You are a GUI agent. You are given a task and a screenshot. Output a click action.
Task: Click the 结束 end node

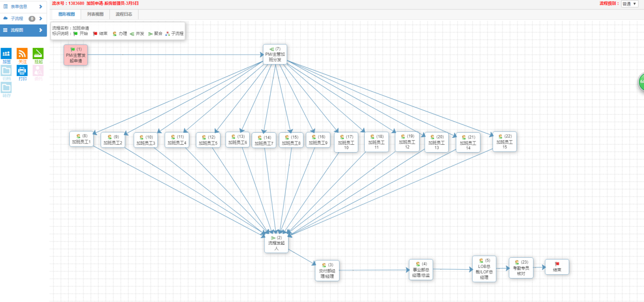[x=557, y=267]
